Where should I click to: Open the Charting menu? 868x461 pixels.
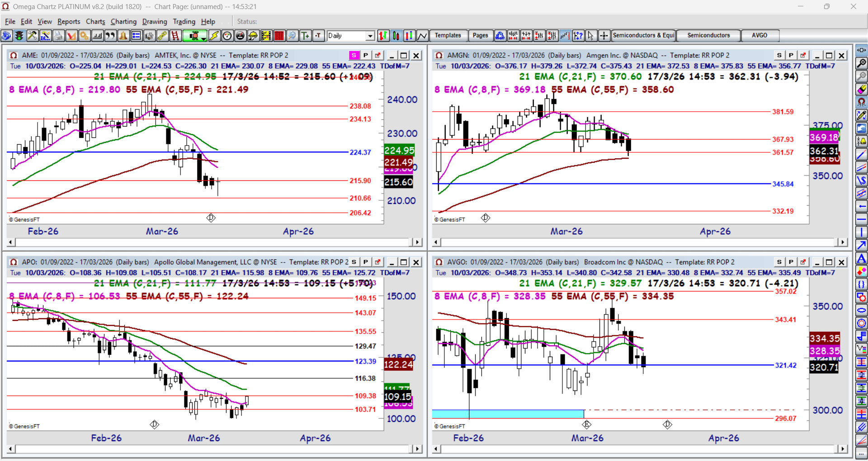point(123,21)
